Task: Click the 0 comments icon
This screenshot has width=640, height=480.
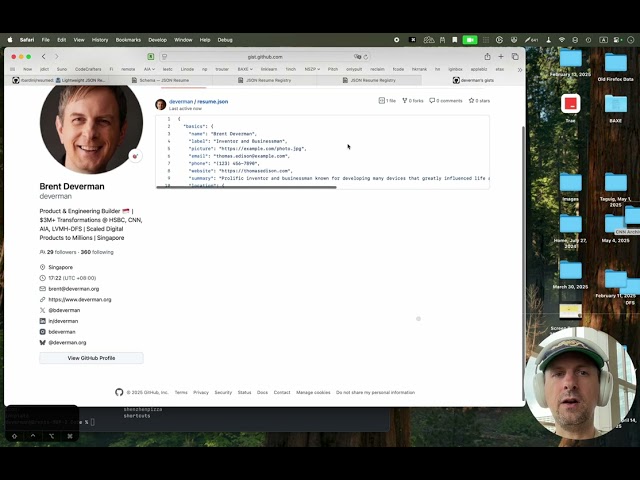Action: [446, 100]
